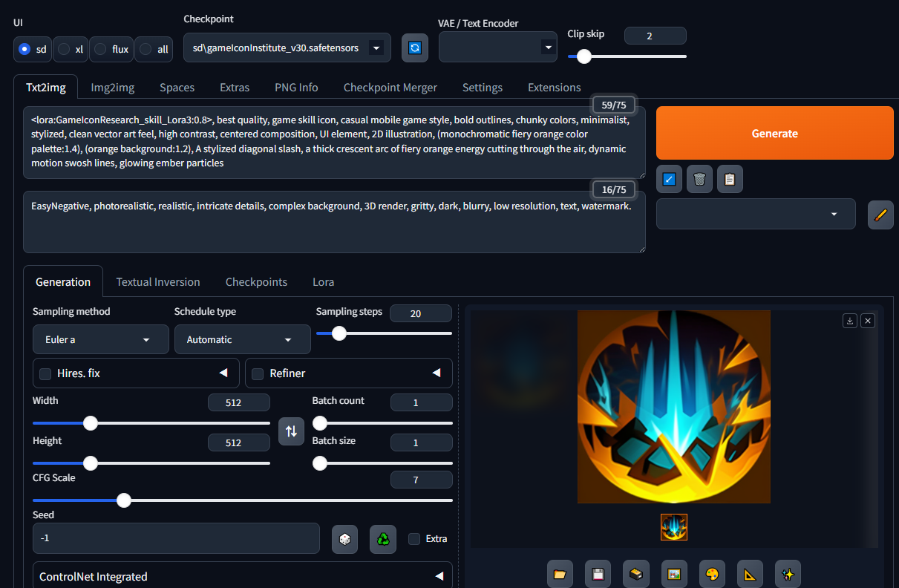Save the generated image with floppy icon

click(598, 574)
